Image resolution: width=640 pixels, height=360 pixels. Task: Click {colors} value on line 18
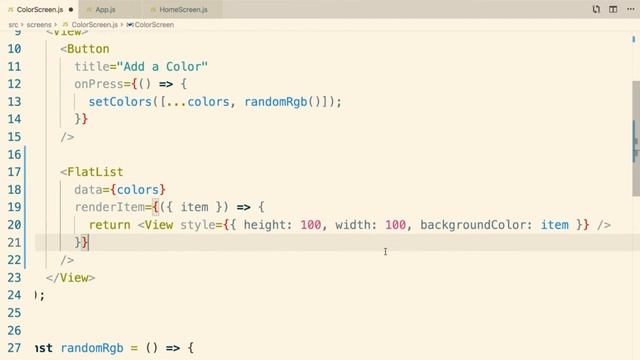click(138, 190)
